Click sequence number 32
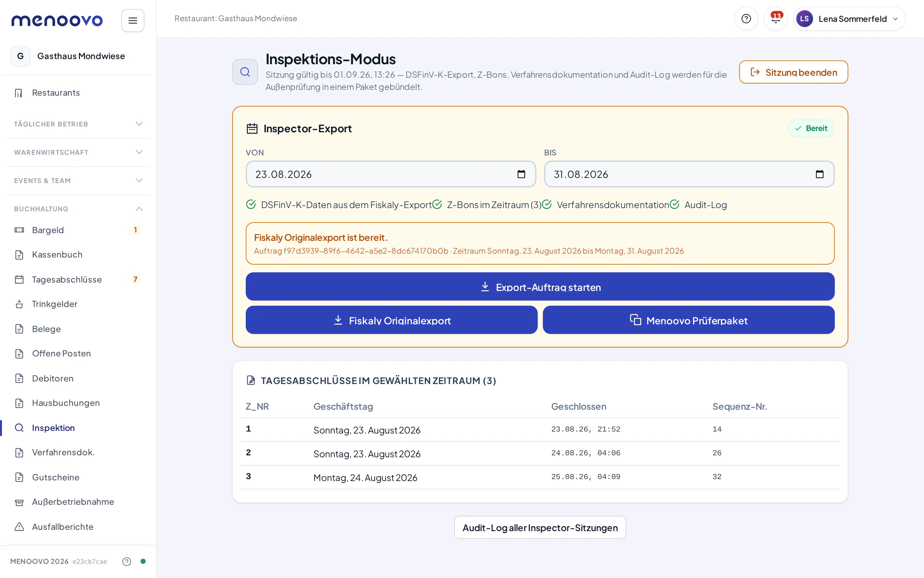The image size is (924, 578). coord(717,477)
